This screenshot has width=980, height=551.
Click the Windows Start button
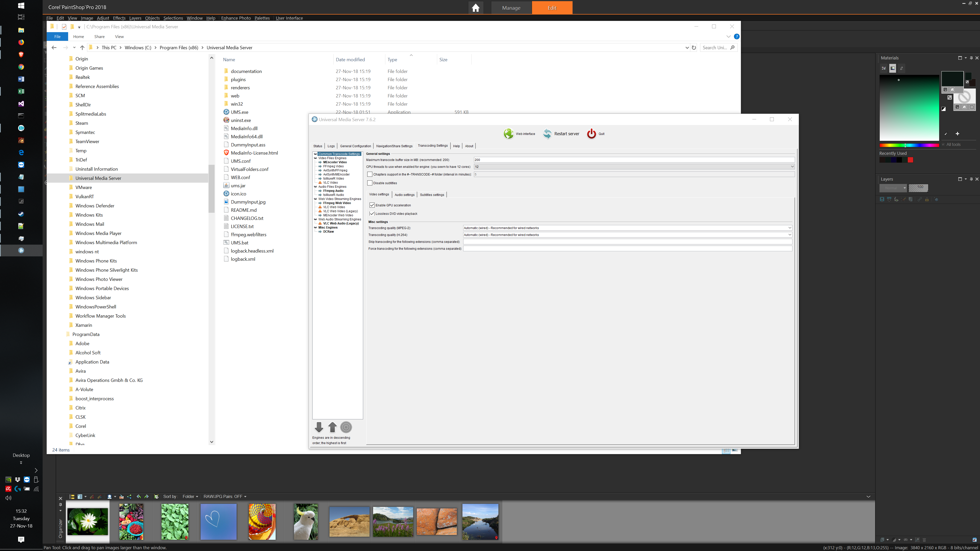pyautogui.click(x=21, y=5)
